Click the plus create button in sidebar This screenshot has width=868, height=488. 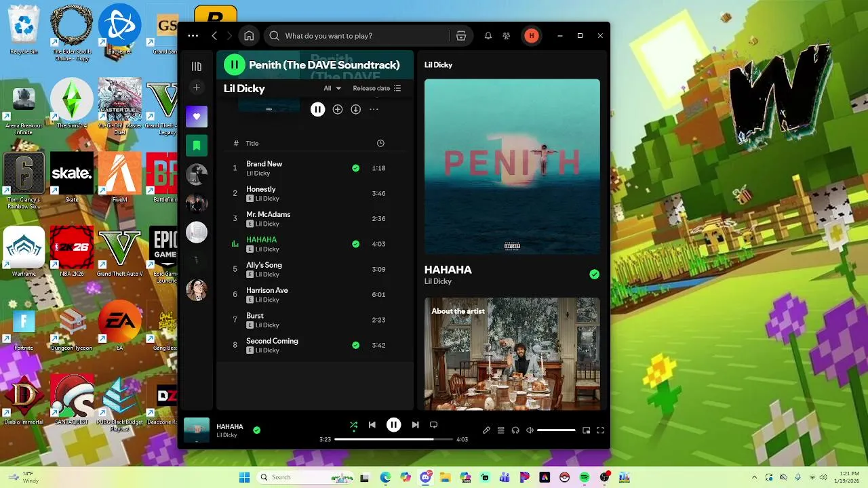pos(197,87)
